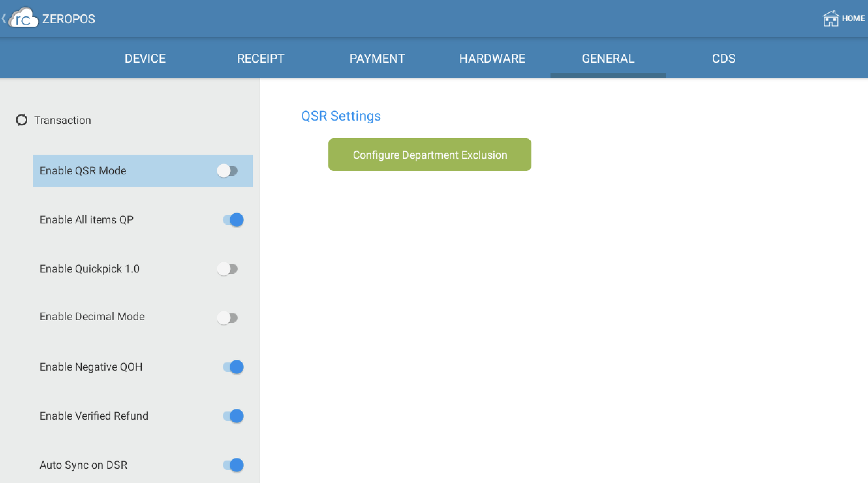868x483 pixels.
Task: Toggle Enable QSR Mode switch
Action: [228, 171]
